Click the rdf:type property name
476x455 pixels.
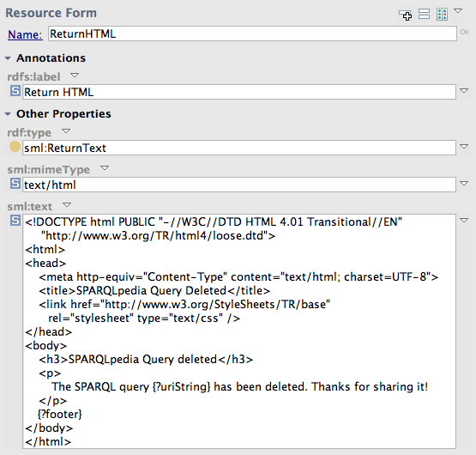[29, 132]
